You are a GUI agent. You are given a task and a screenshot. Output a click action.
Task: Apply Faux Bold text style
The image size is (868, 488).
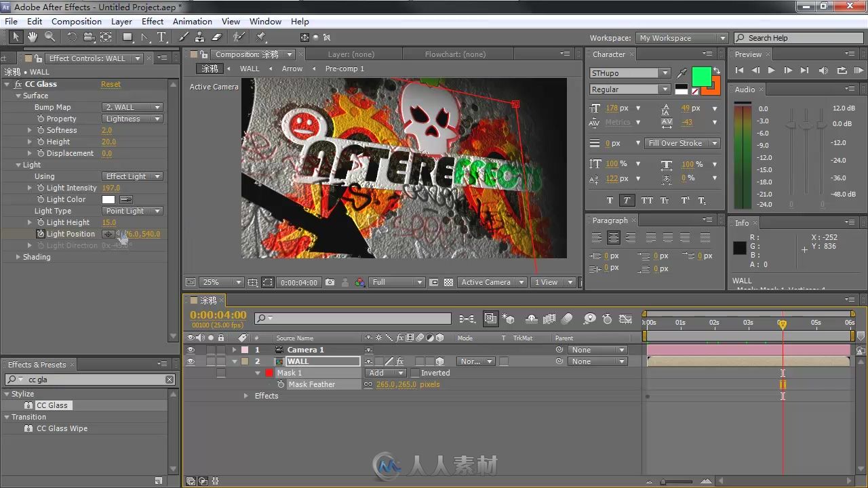[x=610, y=201]
